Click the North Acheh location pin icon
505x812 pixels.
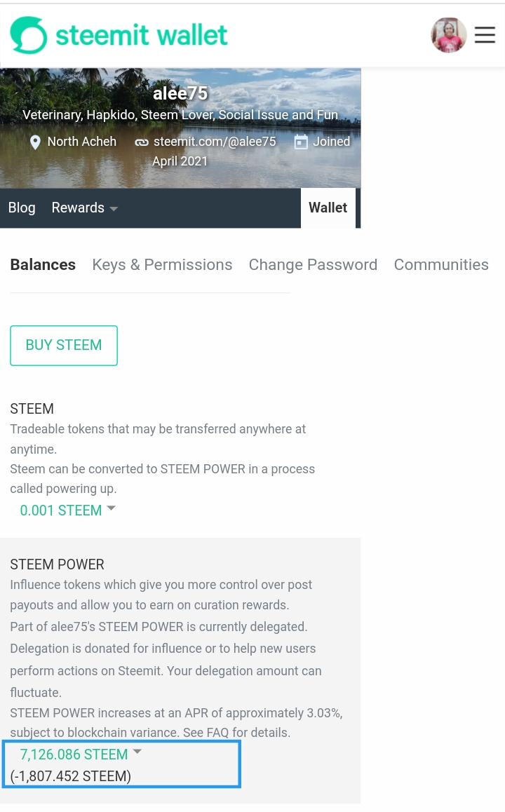pos(35,142)
